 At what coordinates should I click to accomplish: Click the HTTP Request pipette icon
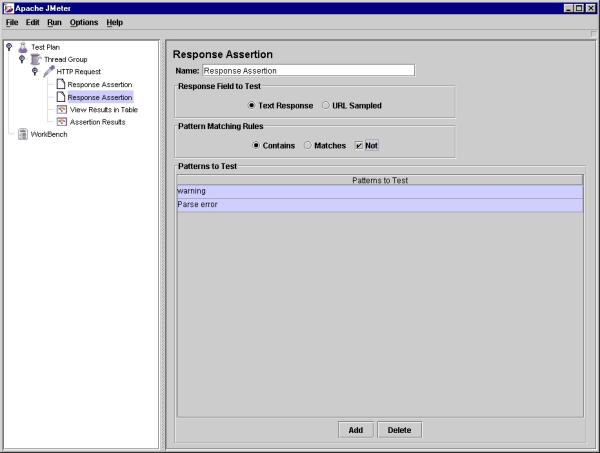49,71
